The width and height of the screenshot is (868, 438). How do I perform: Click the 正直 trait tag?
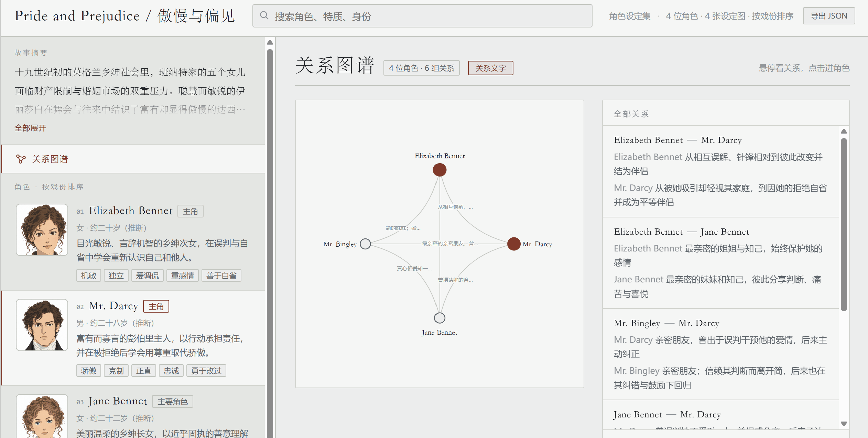coord(144,371)
